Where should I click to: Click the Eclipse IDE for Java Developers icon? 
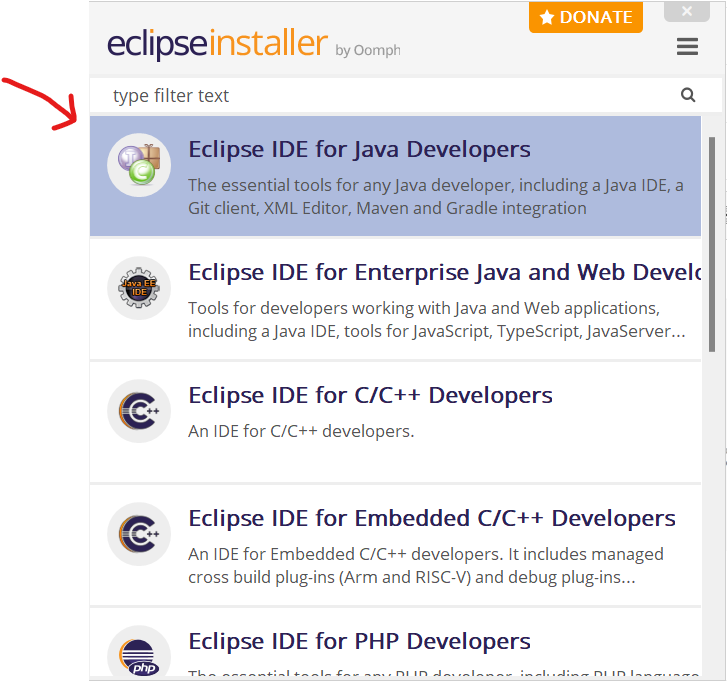pos(139,165)
